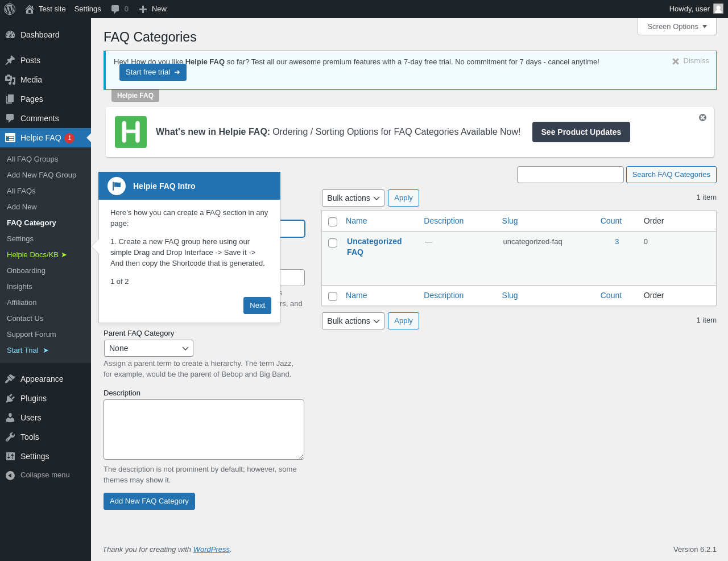Image resolution: width=728 pixels, height=561 pixels.
Task: Click the Comments sidebar icon
Action: [x=10, y=118]
